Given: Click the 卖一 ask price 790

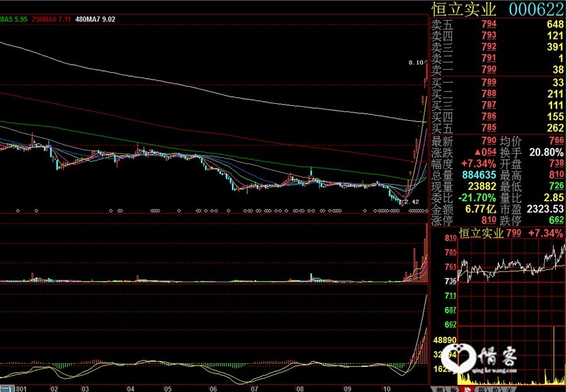Looking at the screenshot, I should (x=489, y=69).
